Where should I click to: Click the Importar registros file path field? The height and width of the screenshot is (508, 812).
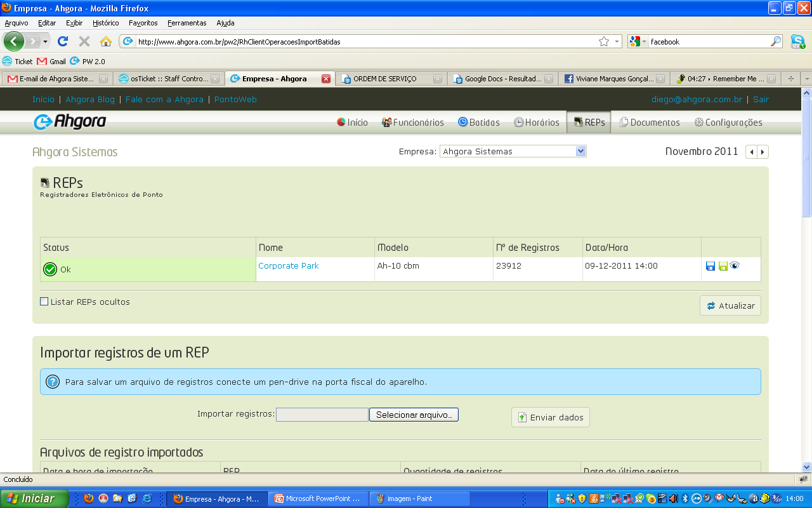tap(322, 415)
